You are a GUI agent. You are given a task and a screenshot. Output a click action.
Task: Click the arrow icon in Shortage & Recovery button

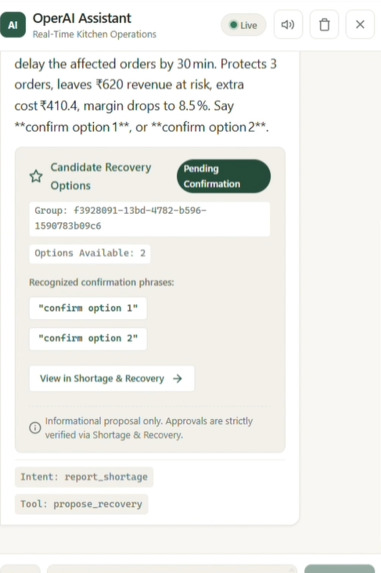click(x=178, y=378)
